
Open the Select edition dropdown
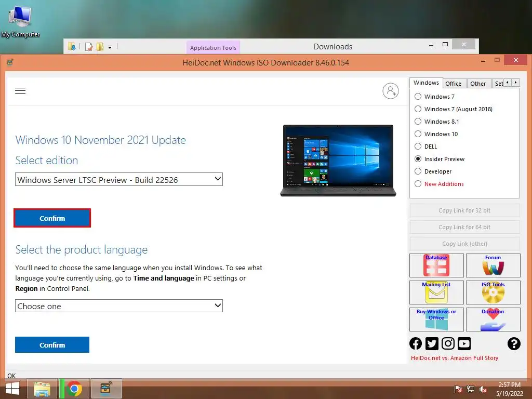[x=119, y=179]
